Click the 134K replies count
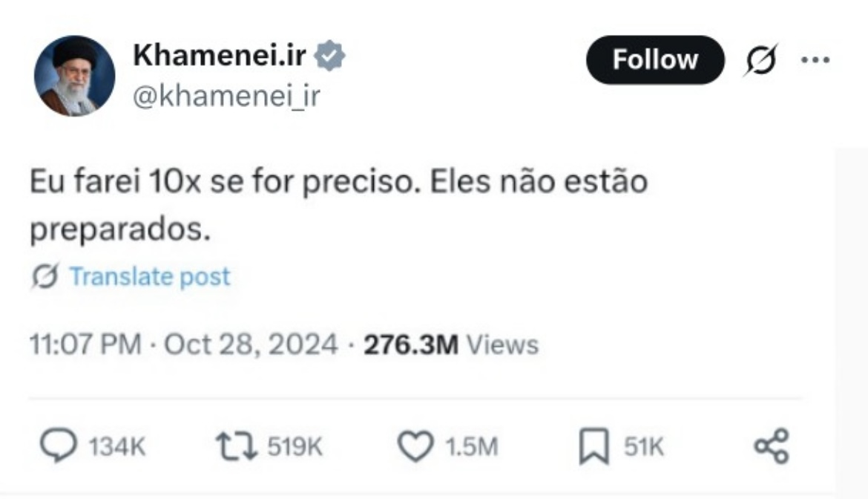 pyautogui.click(x=117, y=447)
